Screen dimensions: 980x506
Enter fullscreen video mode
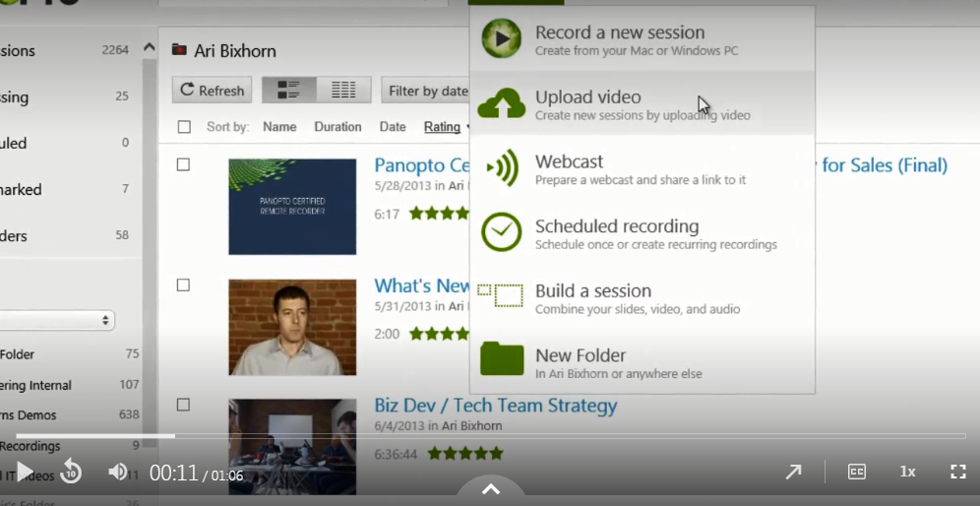[957, 472]
